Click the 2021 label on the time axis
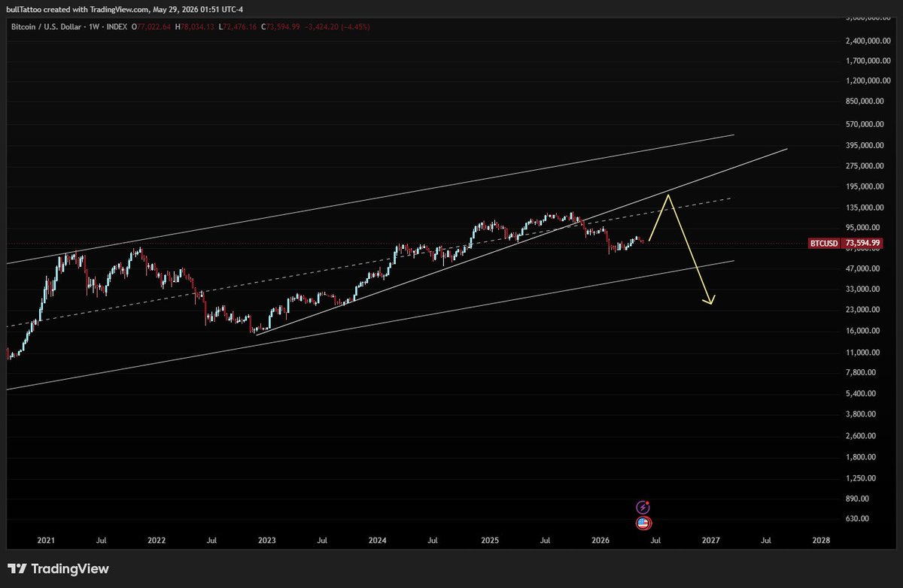 tap(46, 540)
